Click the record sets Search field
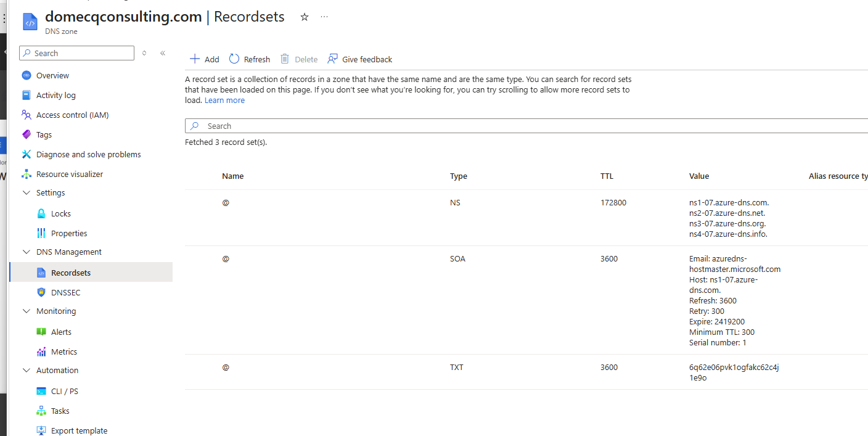The width and height of the screenshot is (868, 436). [x=526, y=126]
